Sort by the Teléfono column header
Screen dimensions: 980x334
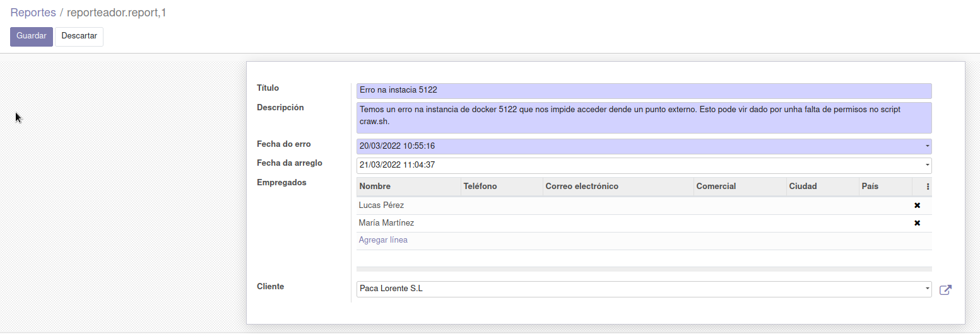coord(502,187)
